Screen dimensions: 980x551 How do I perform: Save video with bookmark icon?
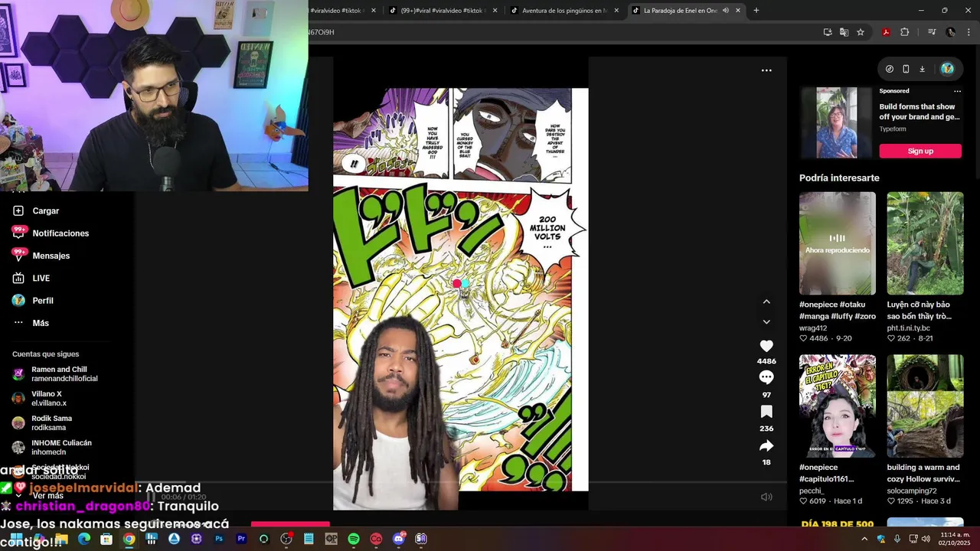tap(766, 412)
